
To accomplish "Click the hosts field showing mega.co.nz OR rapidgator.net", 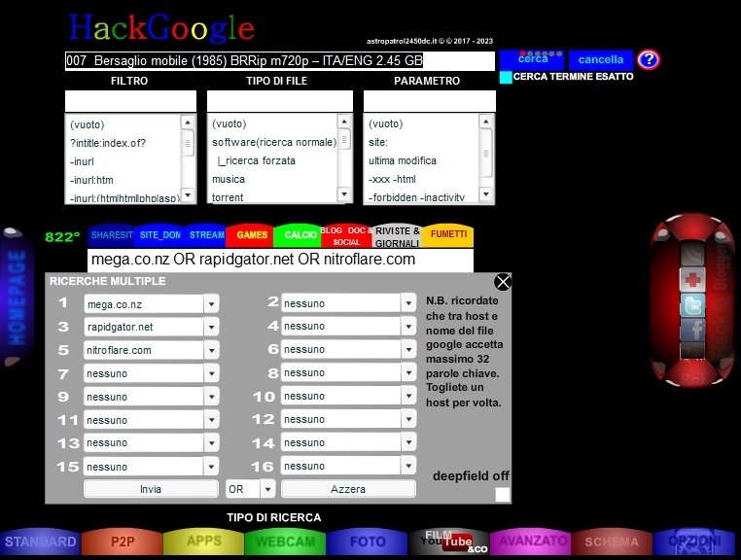I will (x=280, y=260).
